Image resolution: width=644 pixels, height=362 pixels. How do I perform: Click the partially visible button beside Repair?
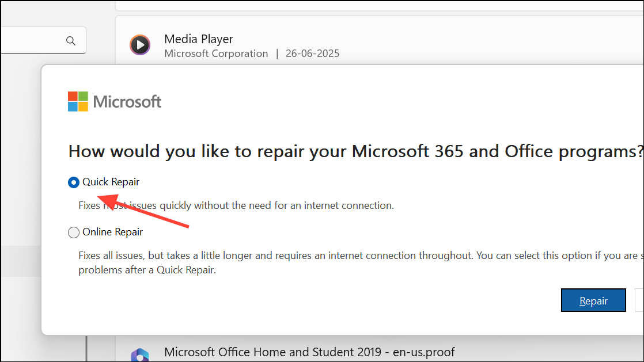click(x=639, y=300)
